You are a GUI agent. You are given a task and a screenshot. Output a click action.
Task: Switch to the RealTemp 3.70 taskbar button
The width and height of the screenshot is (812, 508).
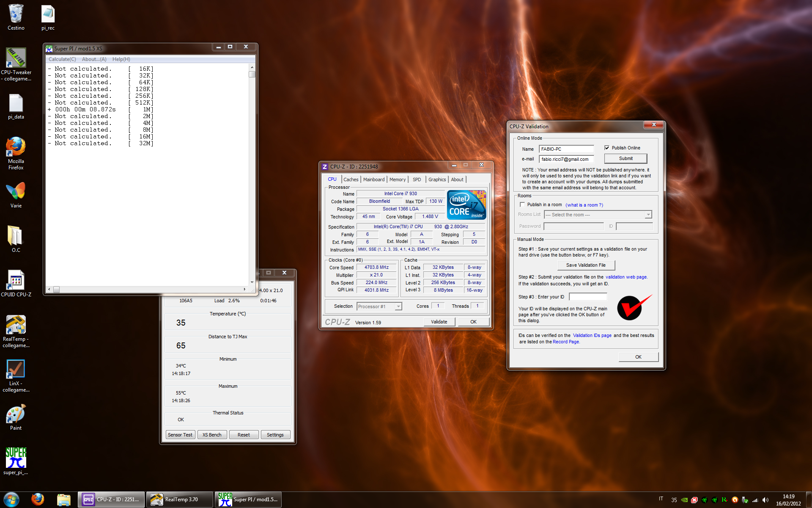180,500
